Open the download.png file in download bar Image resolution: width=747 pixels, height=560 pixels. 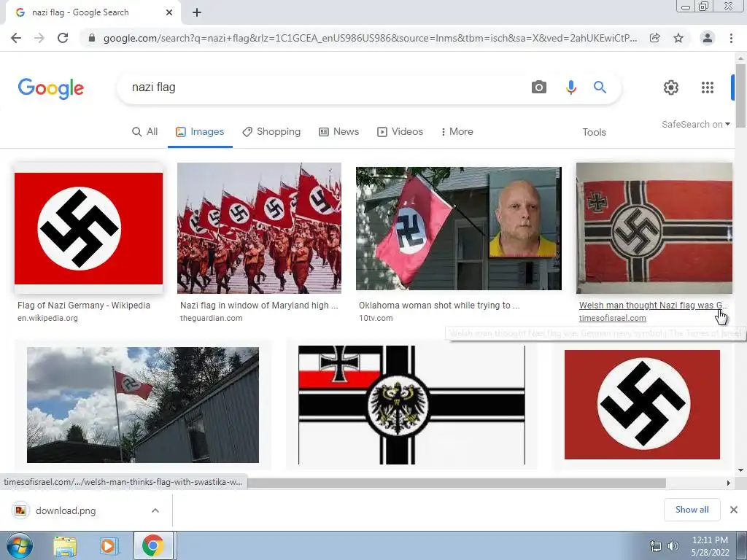point(66,510)
